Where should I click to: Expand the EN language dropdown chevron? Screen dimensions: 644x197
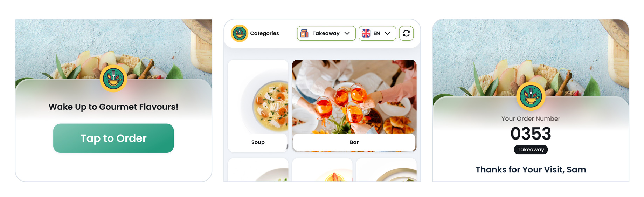387,33
